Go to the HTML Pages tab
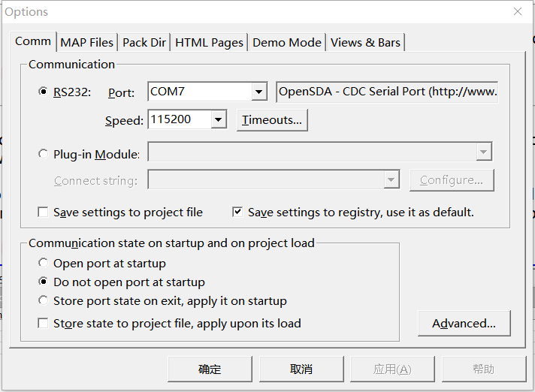 (x=209, y=43)
